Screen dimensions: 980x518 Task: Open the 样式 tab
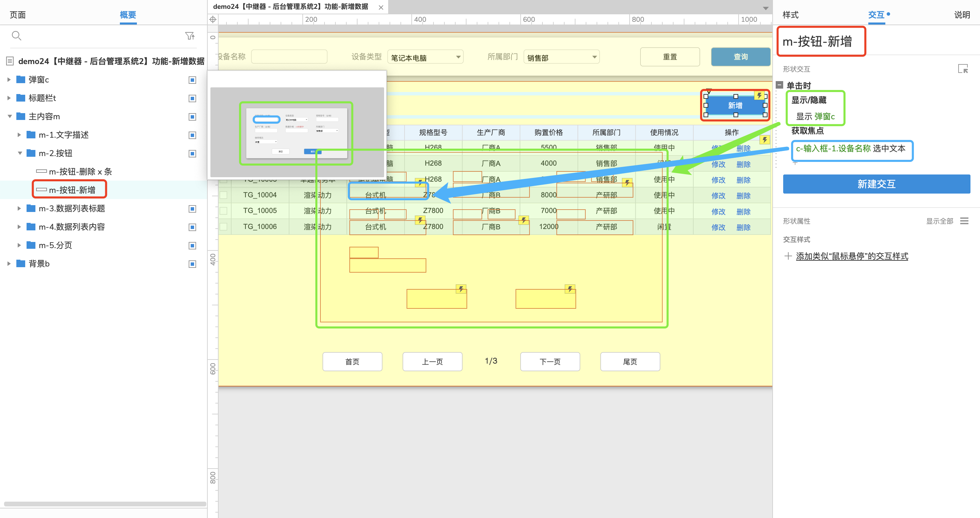[x=791, y=15]
